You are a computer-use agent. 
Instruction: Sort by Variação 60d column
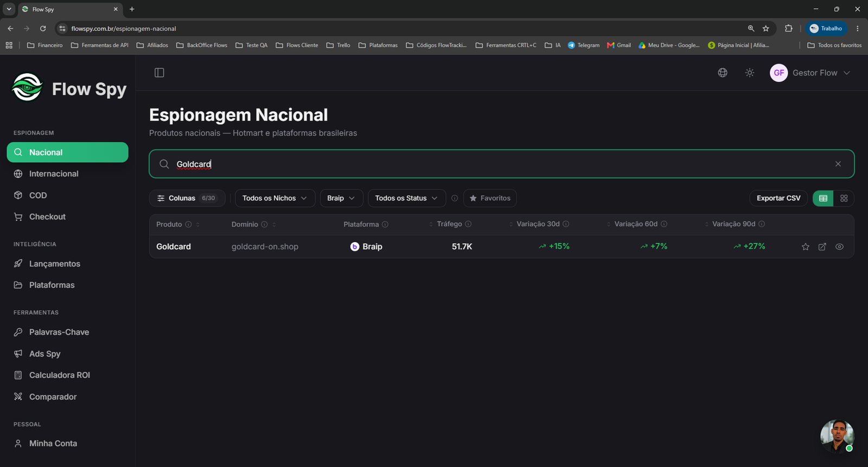tap(635, 224)
